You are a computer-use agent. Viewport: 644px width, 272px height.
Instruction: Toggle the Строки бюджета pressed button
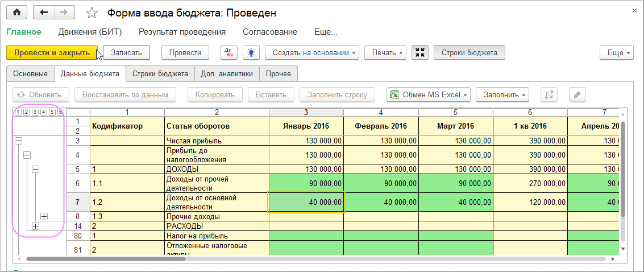469,52
